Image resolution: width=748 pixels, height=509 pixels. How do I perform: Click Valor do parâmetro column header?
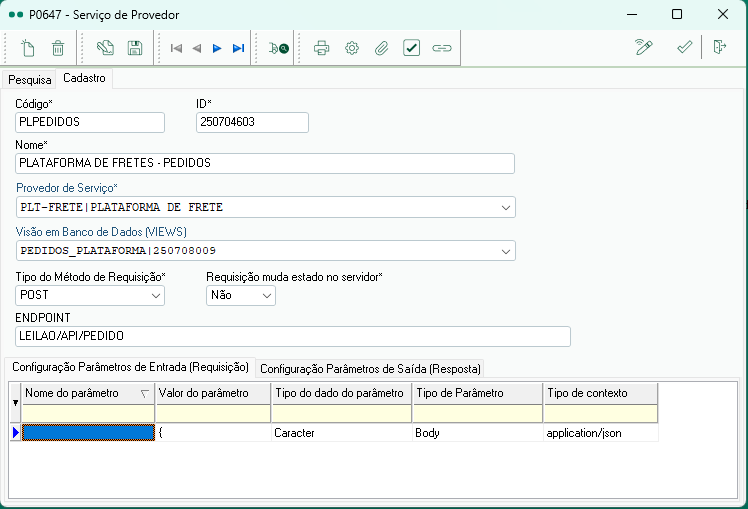[x=213, y=393]
